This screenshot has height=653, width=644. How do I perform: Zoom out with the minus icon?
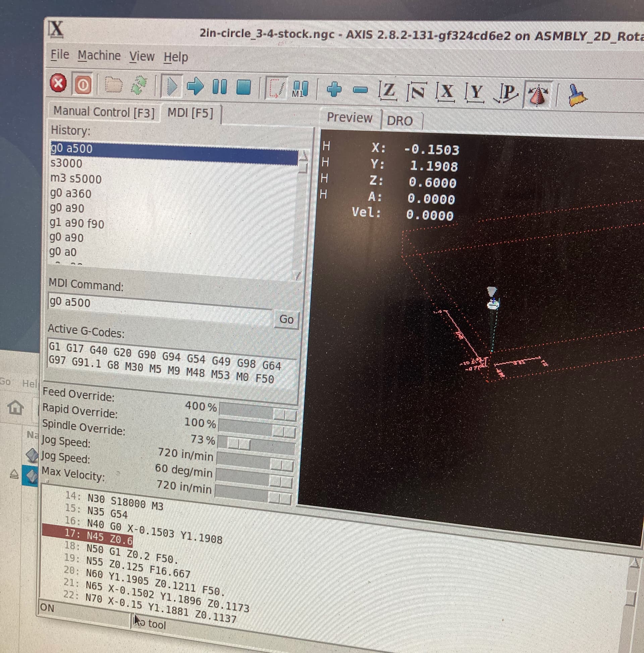[360, 90]
